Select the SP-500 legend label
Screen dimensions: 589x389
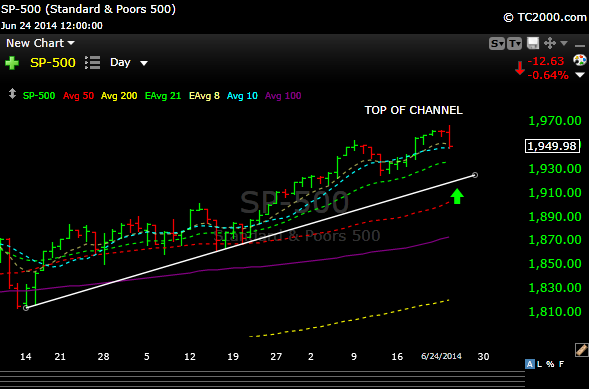(39, 96)
